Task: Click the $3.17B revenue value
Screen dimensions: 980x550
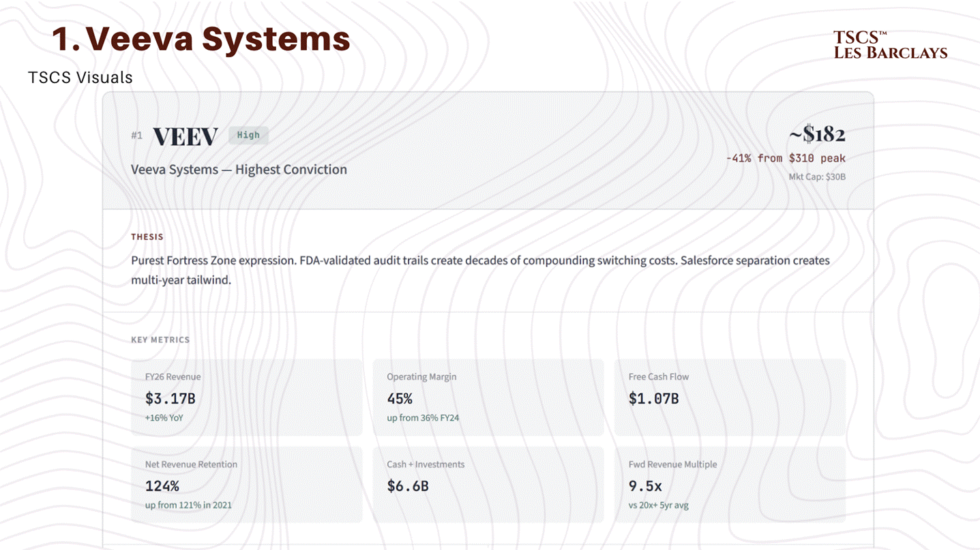Action: [x=170, y=399]
